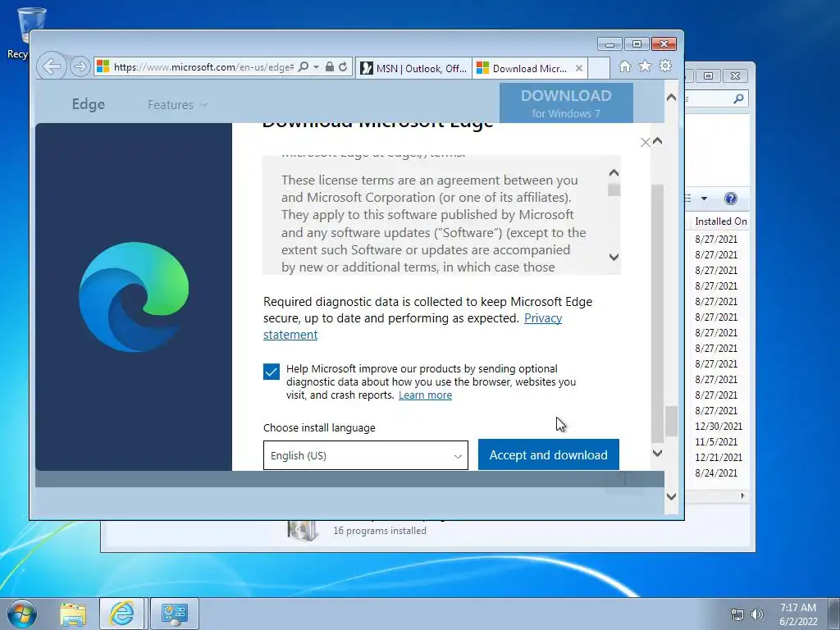
Task: Click down arrow of license text scrollbar
Action: (614, 257)
